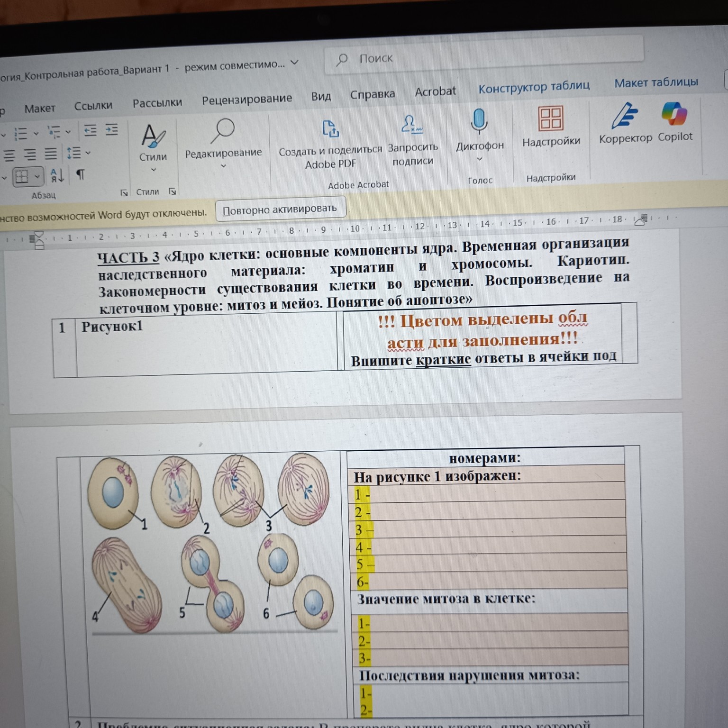728x728 pixels.
Task: Sort text with the А-Я icon
Action: tap(57, 176)
